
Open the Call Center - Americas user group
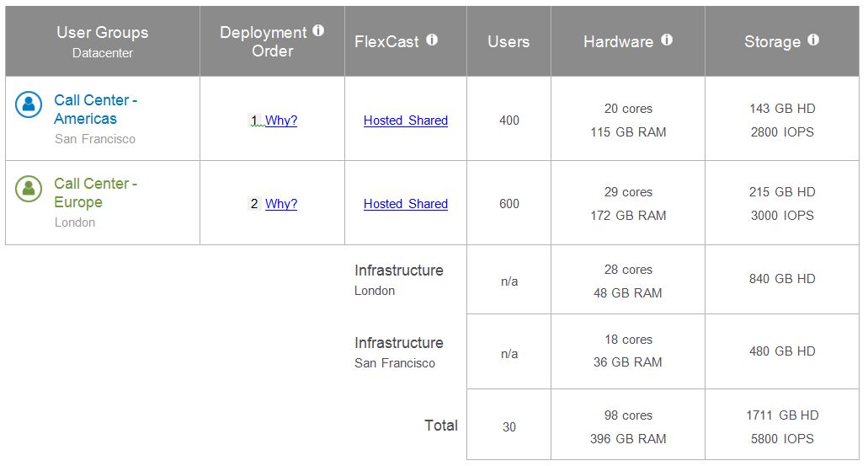click(x=95, y=110)
